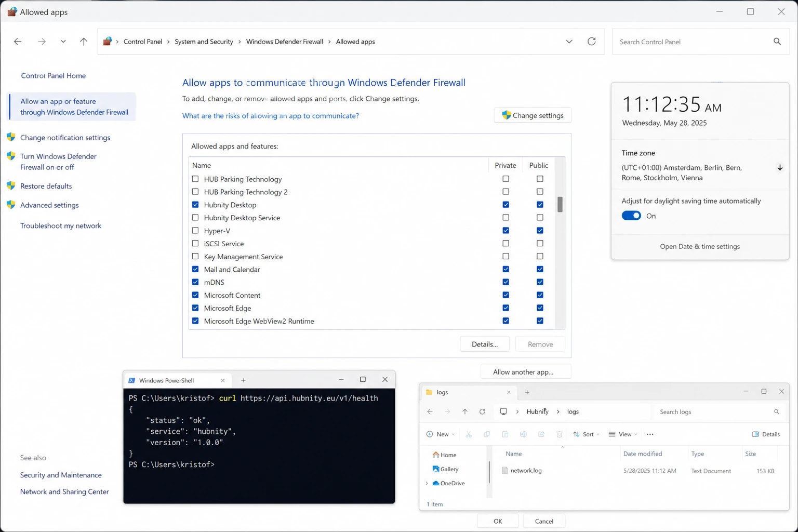Open the See more ellipsis in Explorer toolbar
This screenshot has width=798, height=532.
tap(650, 434)
